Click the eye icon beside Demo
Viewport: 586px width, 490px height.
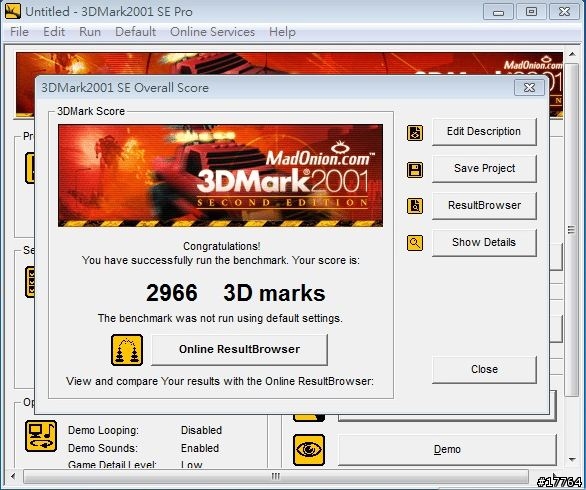click(x=309, y=450)
